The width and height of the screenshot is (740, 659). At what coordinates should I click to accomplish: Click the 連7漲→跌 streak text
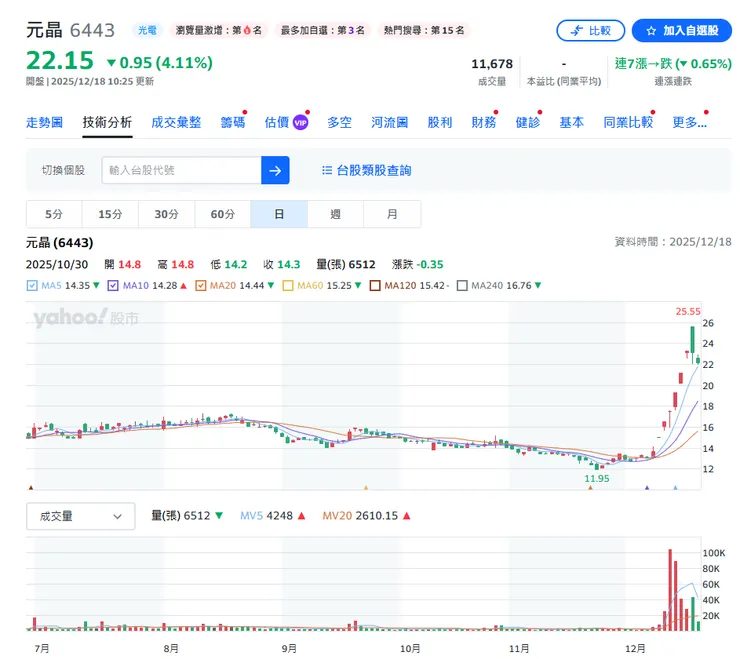tap(673, 64)
